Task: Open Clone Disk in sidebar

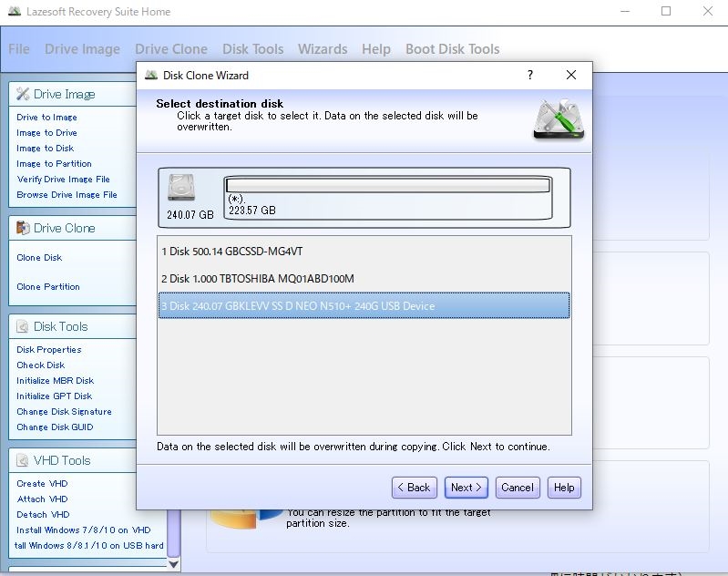Action: click(x=39, y=257)
